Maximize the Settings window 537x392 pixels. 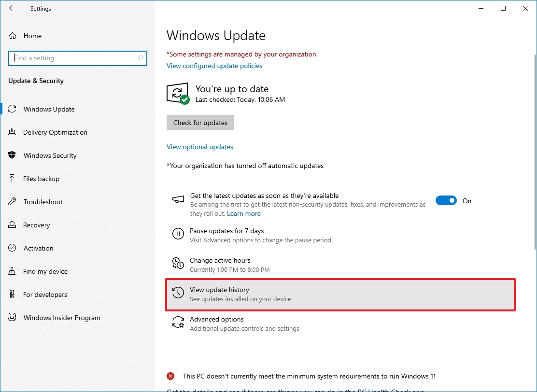click(x=503, y=8)
